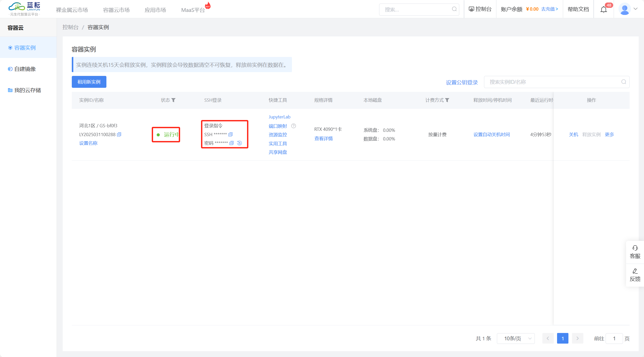
Task: Click the 关机 shutdown link
Action: (x=573, y=135)
